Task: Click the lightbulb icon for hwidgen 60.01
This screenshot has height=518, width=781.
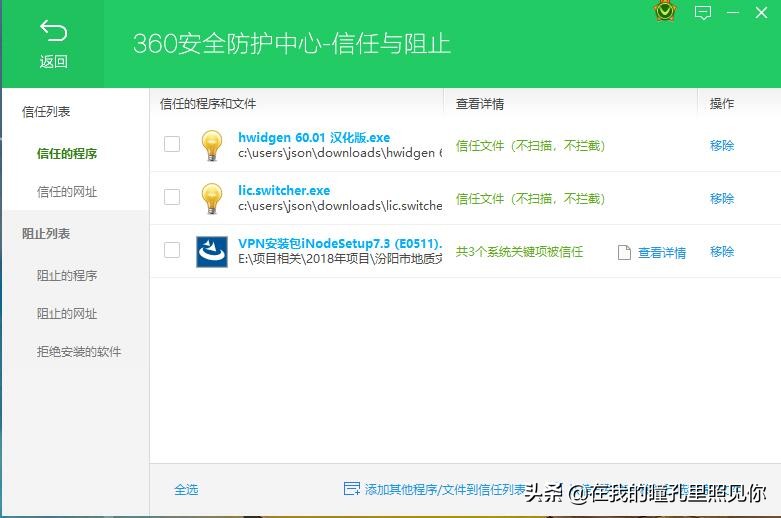Action: pos(212,145)
